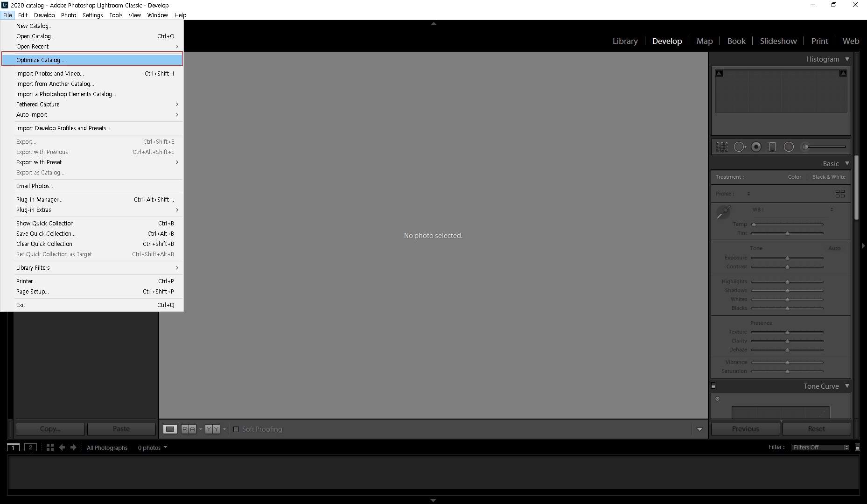This screenshot has width=867, height=504.
Task: Open the Profile Browser grid icon
Action: [x=840, y=194]
